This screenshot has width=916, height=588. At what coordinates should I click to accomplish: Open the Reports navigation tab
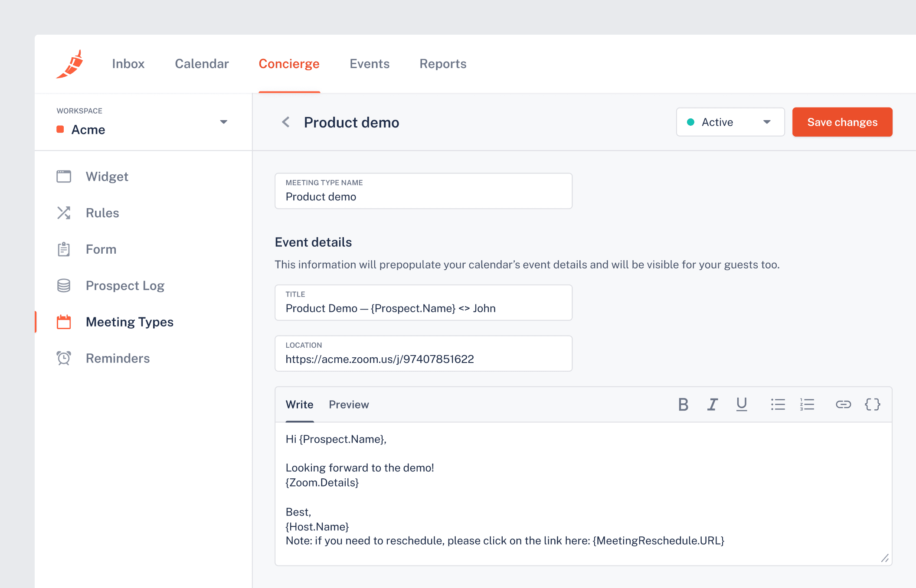coord(443,64)
